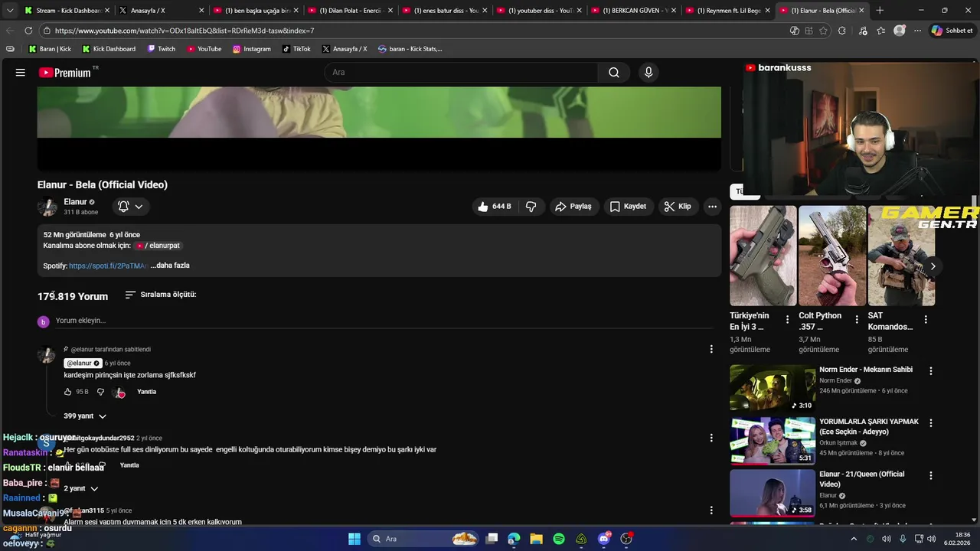Like the video with 644 B likes
The image size is (980, 551).
click(x=494, y=207)
